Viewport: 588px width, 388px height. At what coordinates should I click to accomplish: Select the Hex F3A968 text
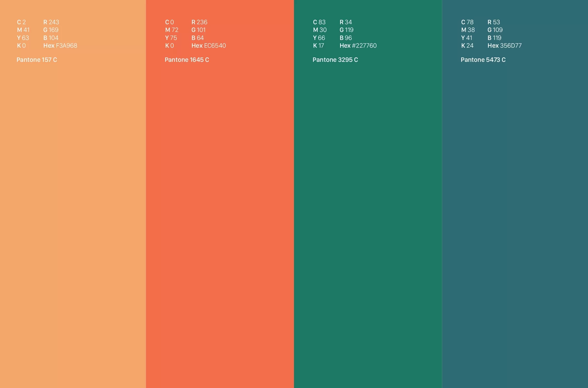(x=60, y=46)
